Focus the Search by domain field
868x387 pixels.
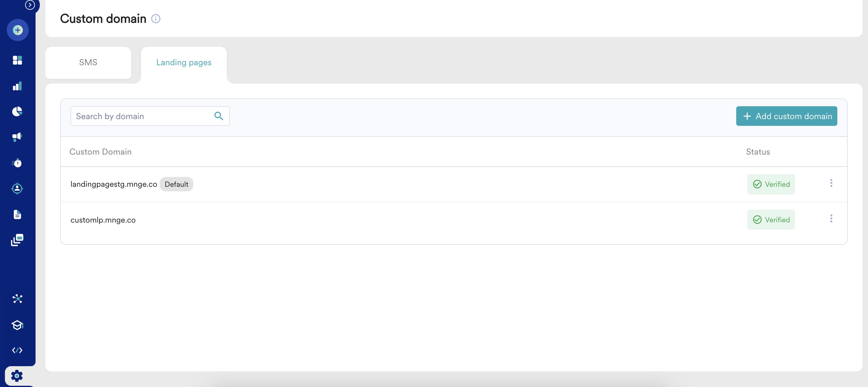click(150, 116)
